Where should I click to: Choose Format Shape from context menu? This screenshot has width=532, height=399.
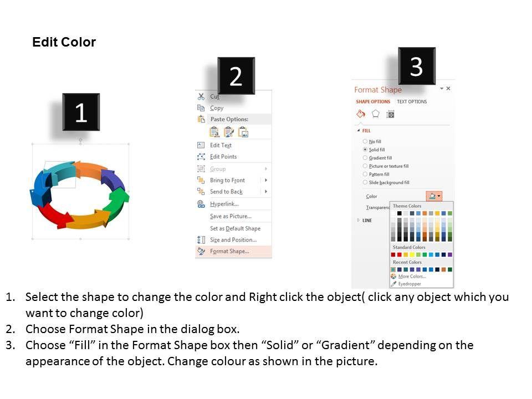pos(229,251)
